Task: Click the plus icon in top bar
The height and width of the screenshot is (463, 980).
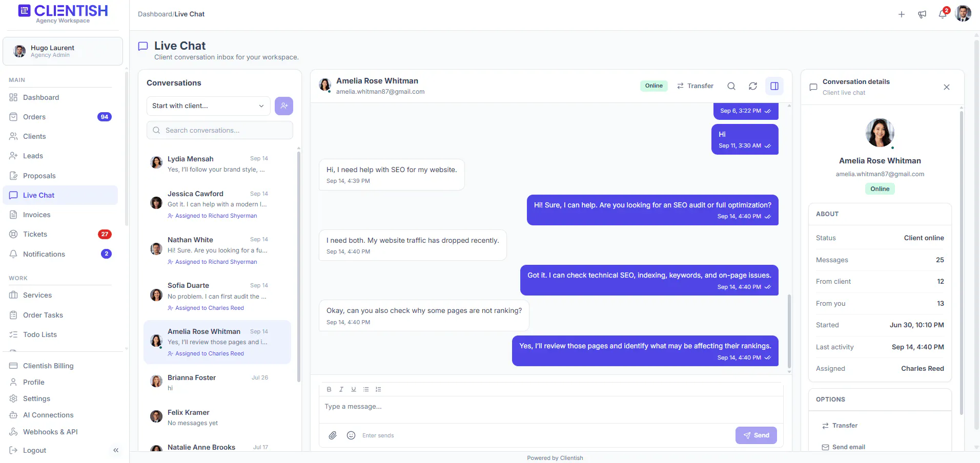Action: 902,14
